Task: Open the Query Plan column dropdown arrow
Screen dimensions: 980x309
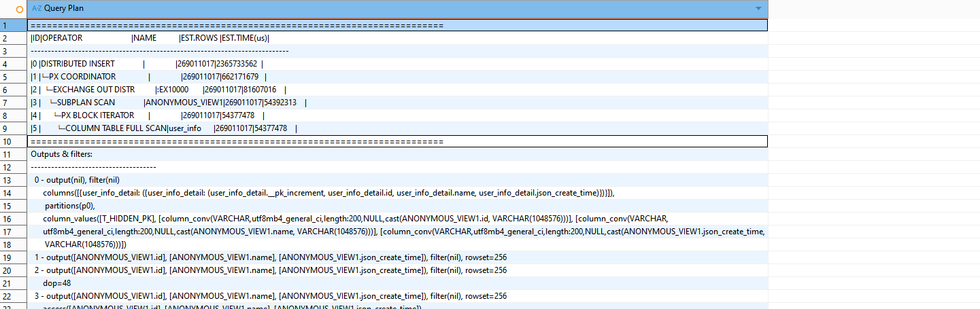Action: [758, 8]
